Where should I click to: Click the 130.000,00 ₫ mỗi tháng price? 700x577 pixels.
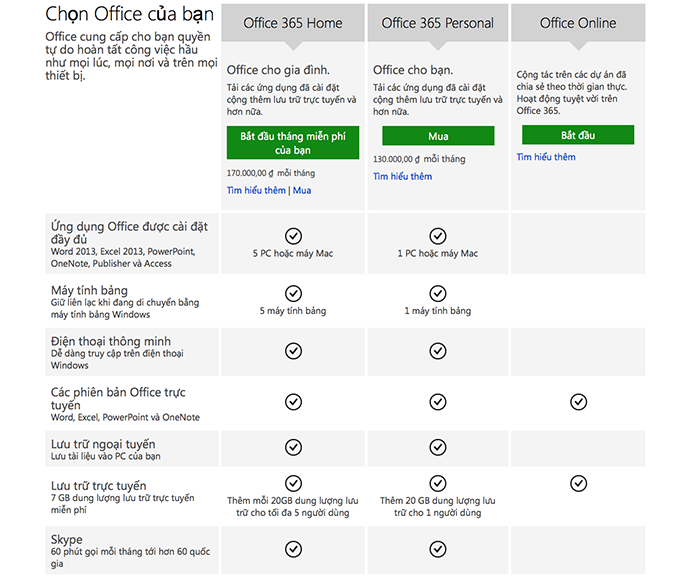[x=419, y=159]
